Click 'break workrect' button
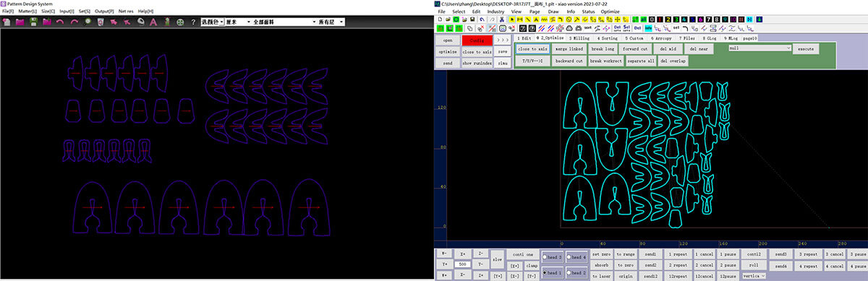 (x=605, y=61)
